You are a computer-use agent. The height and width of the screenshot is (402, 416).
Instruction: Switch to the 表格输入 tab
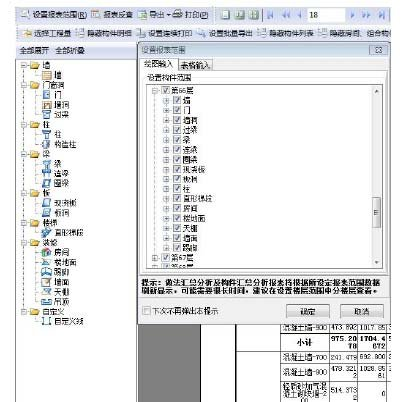[195, 65]
